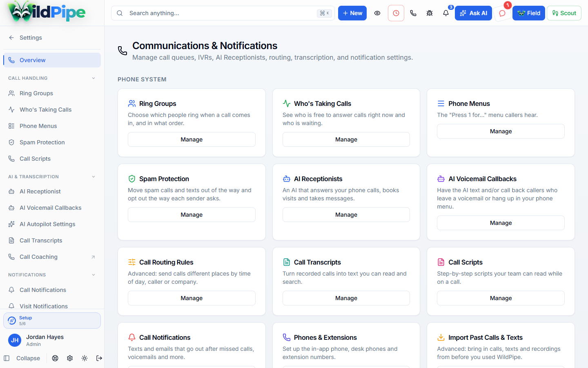Open the phone dialer icon in top bar

click(x=413, y=13)
